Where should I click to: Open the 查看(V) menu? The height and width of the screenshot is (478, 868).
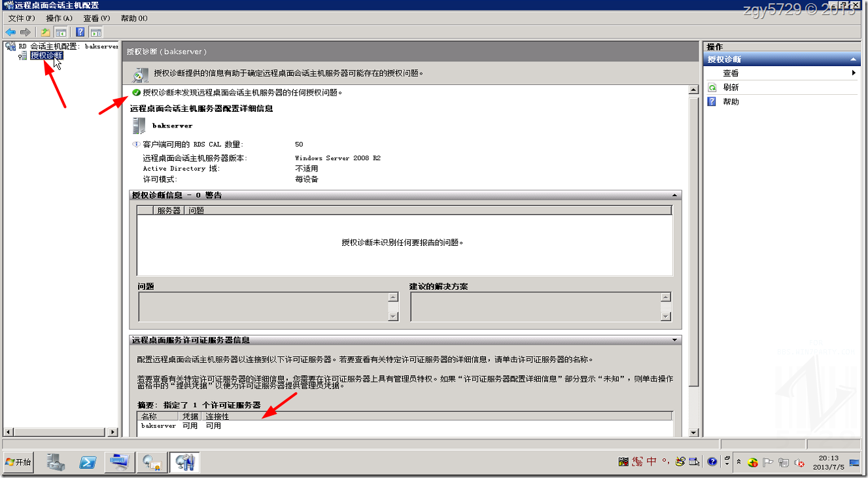click(x=97, y=18)
